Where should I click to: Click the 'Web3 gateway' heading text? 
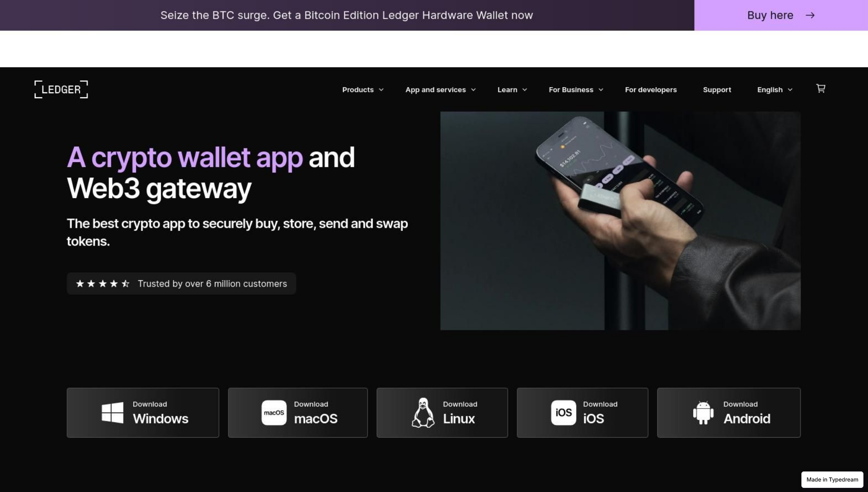tap(159, 188)
